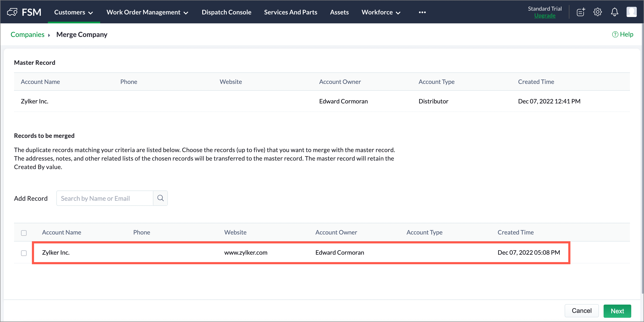Follow the Upgrade trial link
The height and width of the screenshot is (322, 644).
click(x=545, y=16)
